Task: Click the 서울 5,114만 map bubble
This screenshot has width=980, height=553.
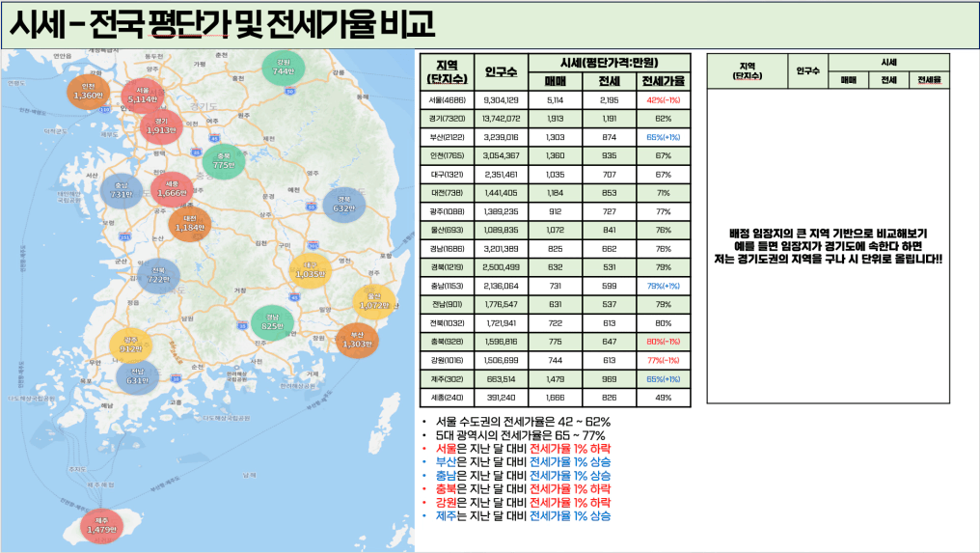Action: tap(143, 96)
